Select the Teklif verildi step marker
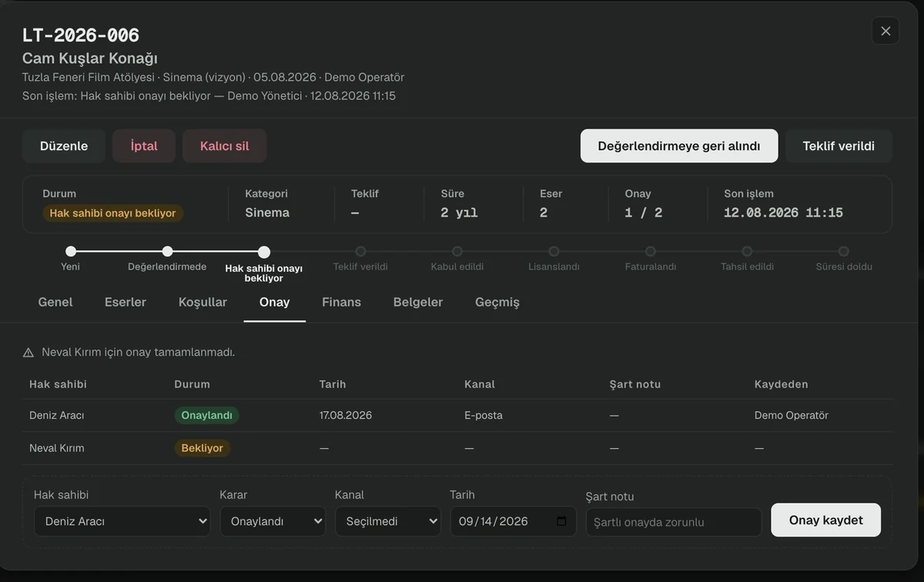This screenshot has height=582, width=924. click(x=360, y=251)
